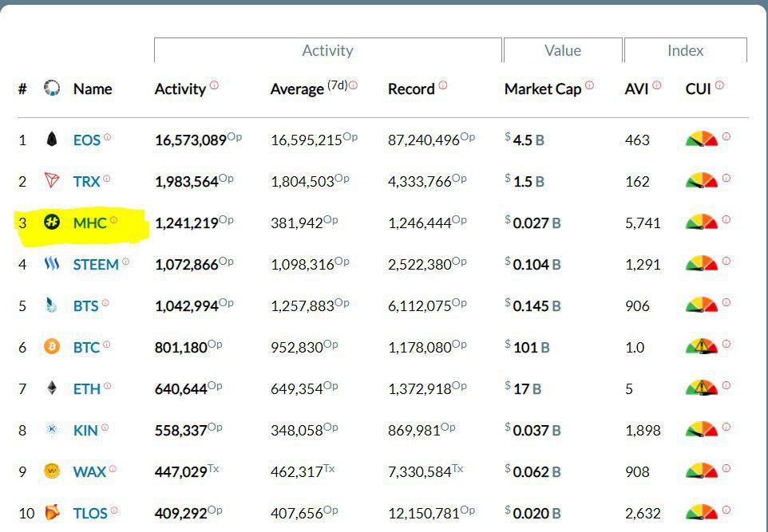This screenshot has width=768, height=532.
Task: Click the CUI gauge in the WAX row
Action: click(702, 471)
